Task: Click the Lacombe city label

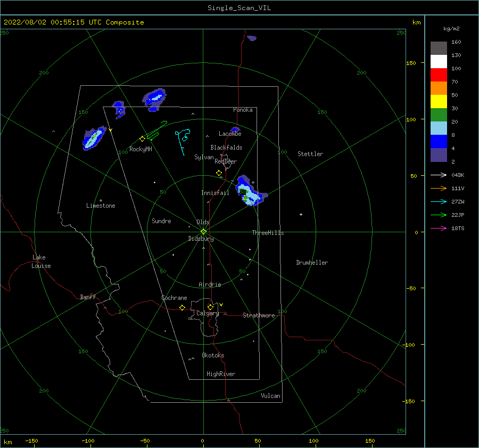Action: pyautogui.click(x=230, y=134)
